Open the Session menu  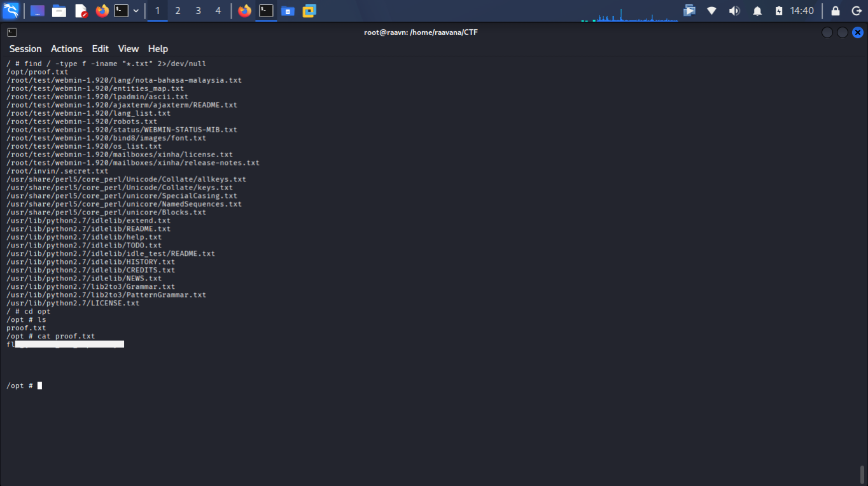[x=25, y=49]
